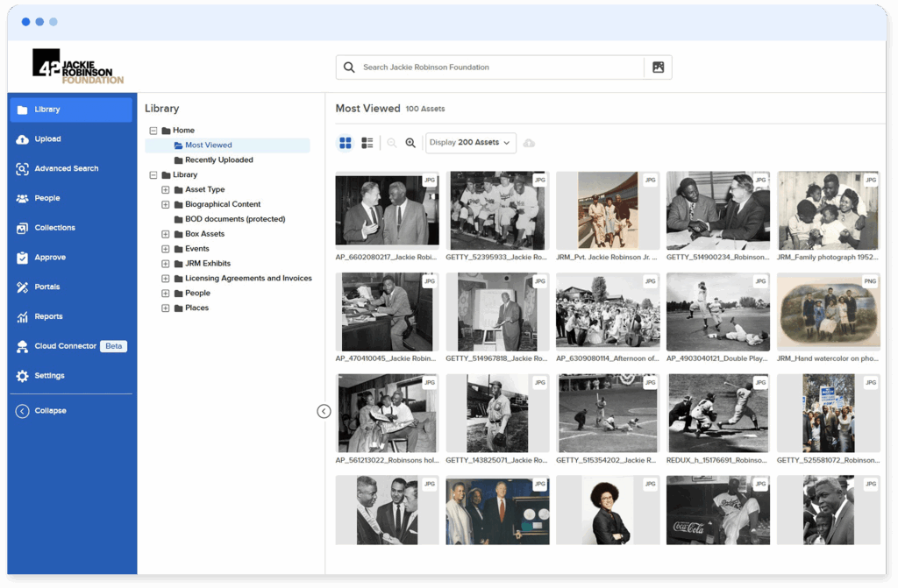Collapse the Library tree panel with the arrow handle
Screen dimensions: 898x588
click(324, 412)
